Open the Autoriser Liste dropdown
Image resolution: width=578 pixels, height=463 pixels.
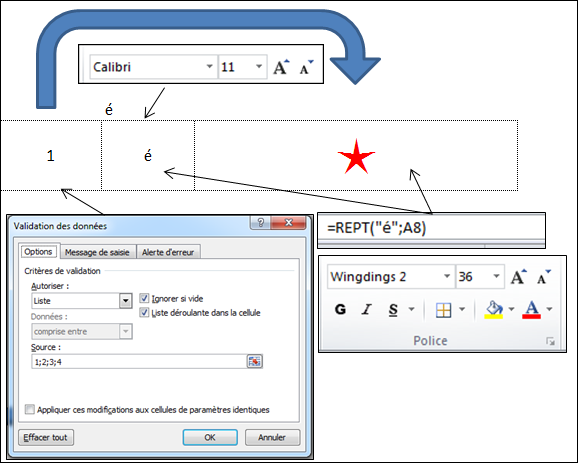125,301
